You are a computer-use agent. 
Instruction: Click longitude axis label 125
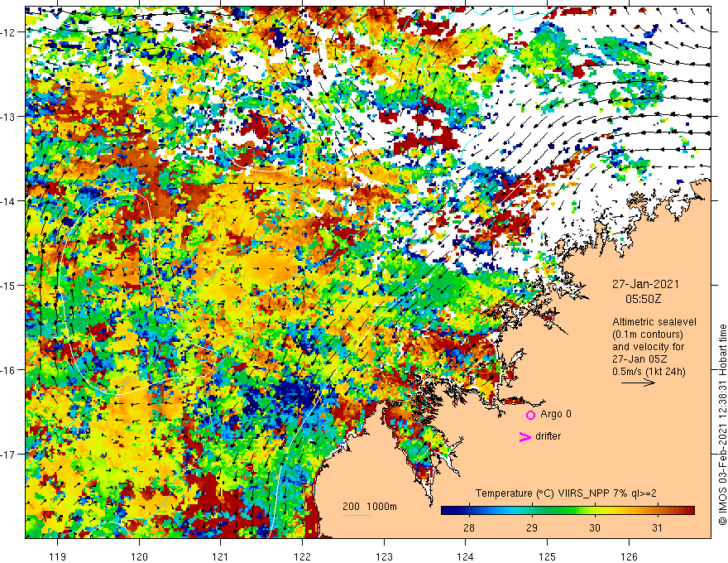(548, 556)
